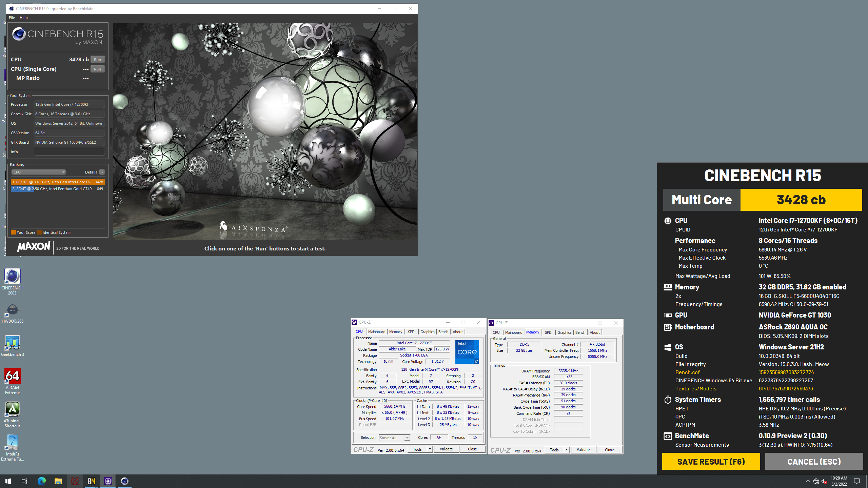The width and height of the screenshot is (868, 488).
Task: Click Tools button in right CPU-Z
Action: coord(554,450)
